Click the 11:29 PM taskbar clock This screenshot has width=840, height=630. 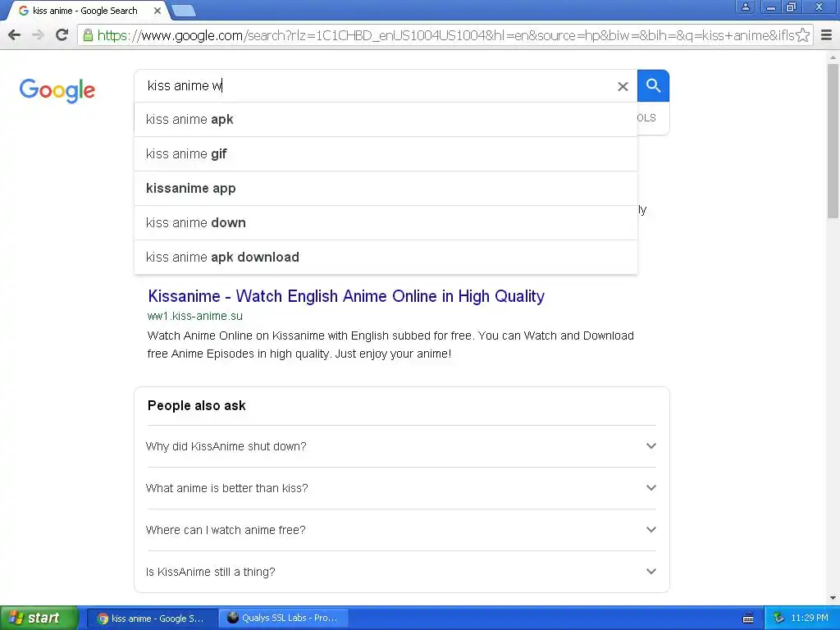pyautogui.click(x=810, y=619)
